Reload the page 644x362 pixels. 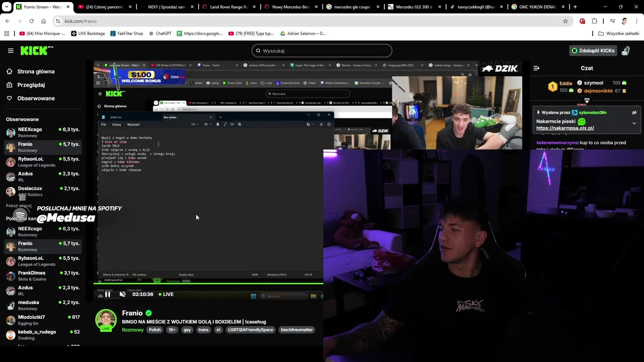click(x=31, y=21)
